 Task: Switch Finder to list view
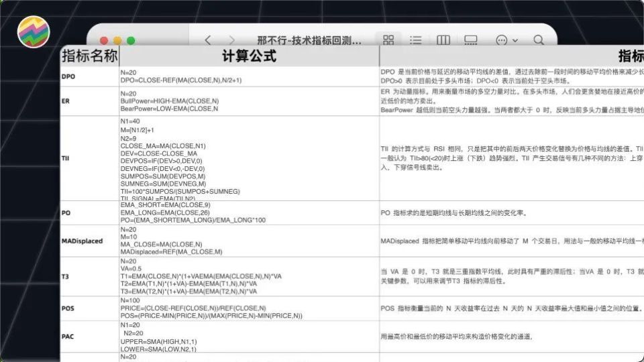416,40
